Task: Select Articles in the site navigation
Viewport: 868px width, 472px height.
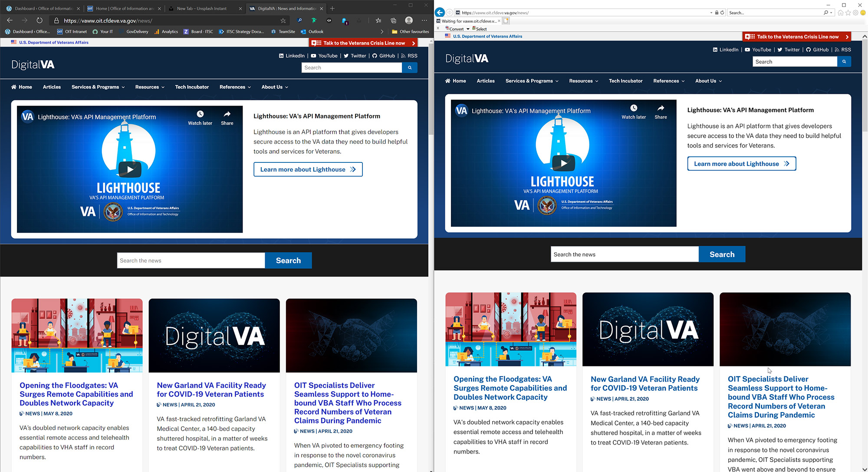Action: tap(52, 87)
